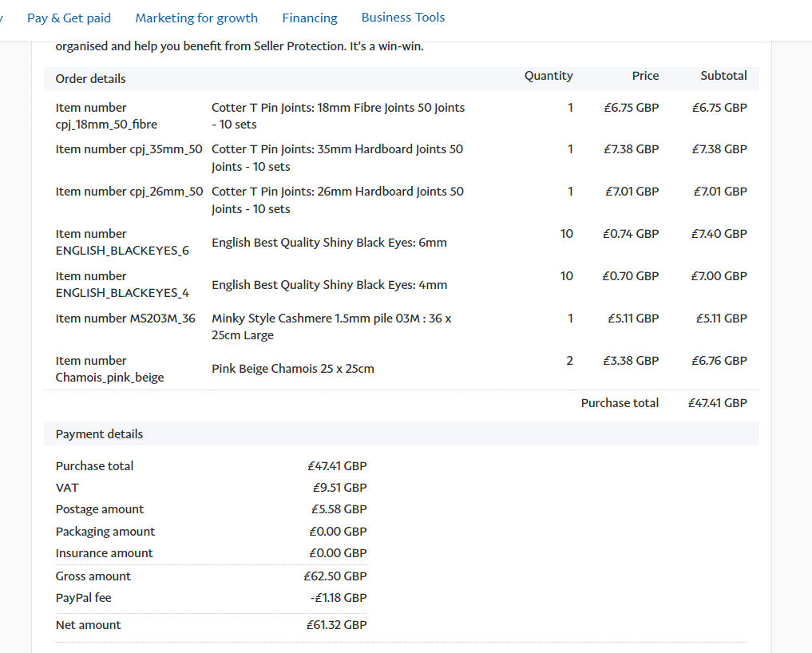The width and height of the screenshot is (812, 653).
Task: Open the Business Tools menu
Action: pos(403,17)
